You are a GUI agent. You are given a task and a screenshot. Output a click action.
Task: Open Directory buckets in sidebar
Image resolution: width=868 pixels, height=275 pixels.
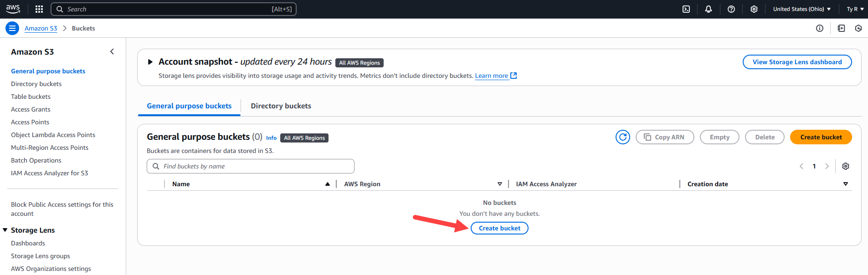36,84
